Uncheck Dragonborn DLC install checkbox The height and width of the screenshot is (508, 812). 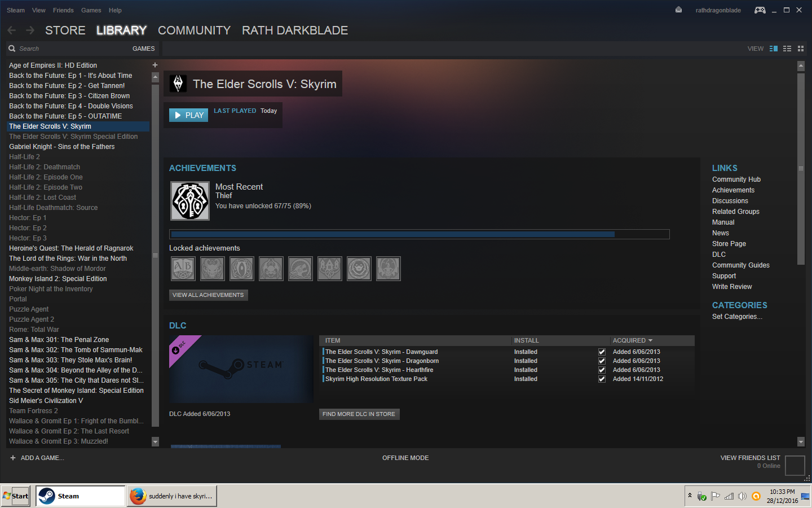[602, 361]
